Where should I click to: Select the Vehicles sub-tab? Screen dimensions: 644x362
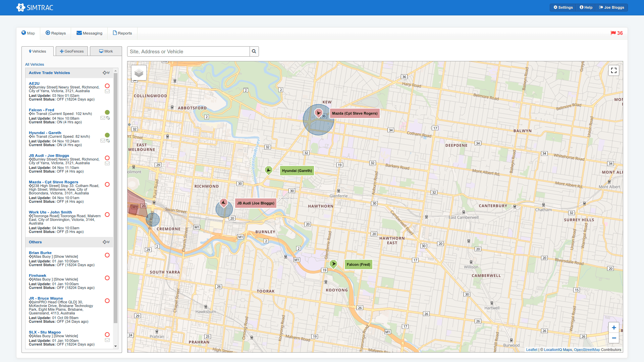[38, 51]
